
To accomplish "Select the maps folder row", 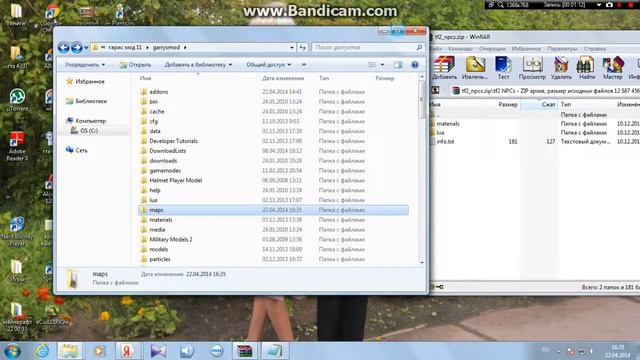I will click(x=273, y=210).
